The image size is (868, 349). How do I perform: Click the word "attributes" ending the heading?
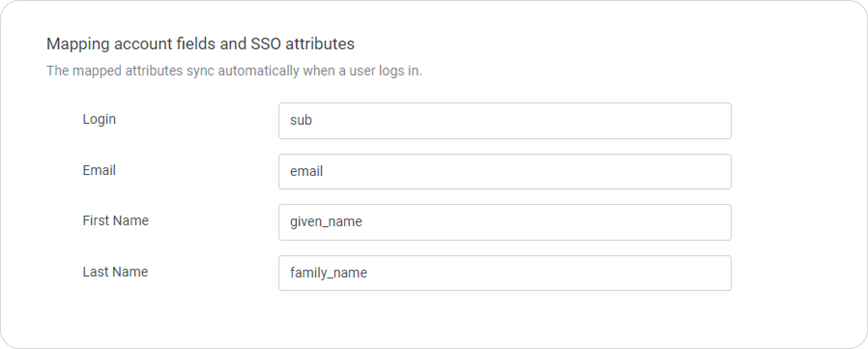[x=320, y=44]
